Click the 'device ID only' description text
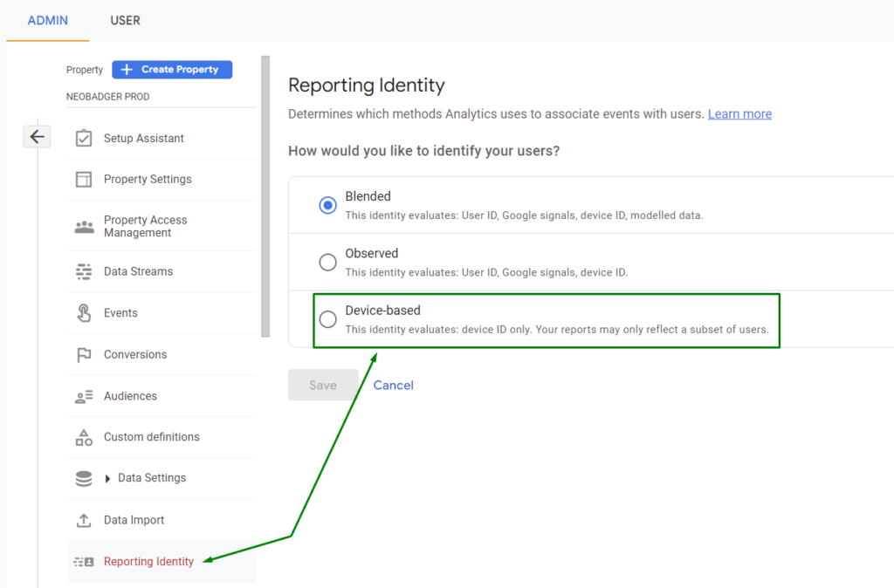The height and width of the screenshot is (588, 894). tap(556, 329)
